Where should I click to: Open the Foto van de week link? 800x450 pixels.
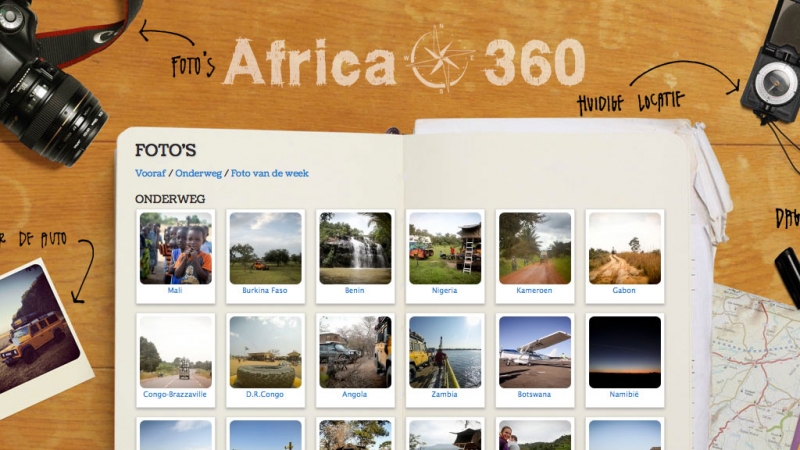269,173
